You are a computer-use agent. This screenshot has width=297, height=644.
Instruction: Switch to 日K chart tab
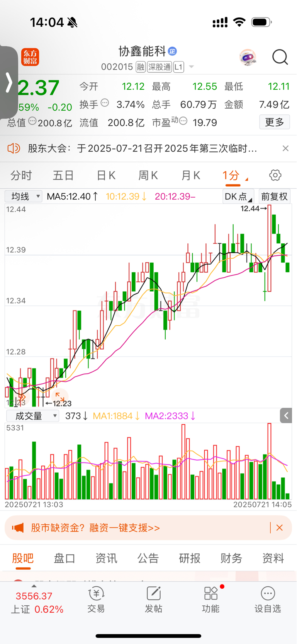coord(106,176)
